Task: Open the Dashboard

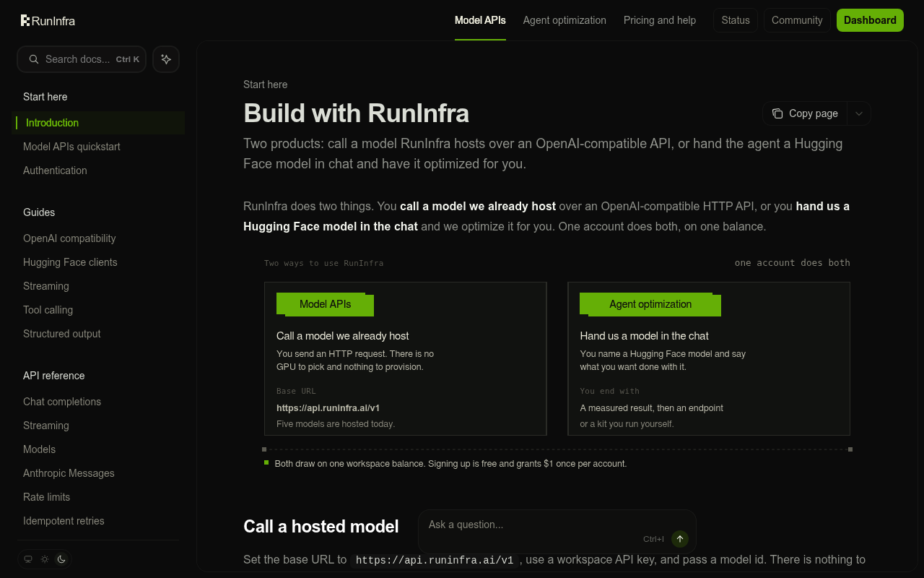Action: [x=870, y=20]
